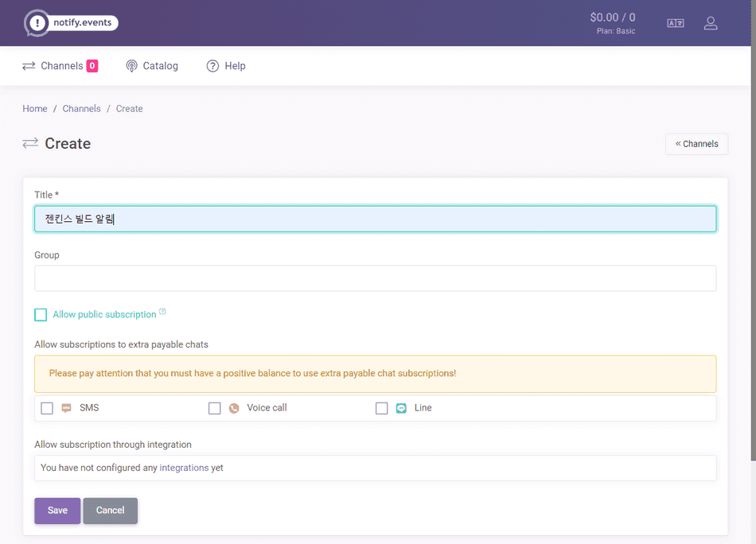
Task: Click the pink channels count badge
Action: (92, 65)
